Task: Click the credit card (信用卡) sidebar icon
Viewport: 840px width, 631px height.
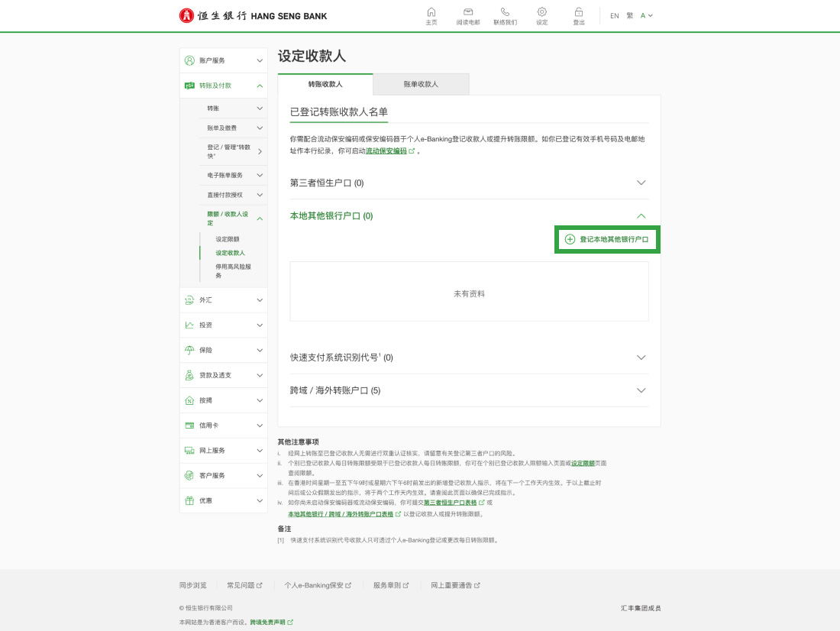Action: tap(189, 426)
